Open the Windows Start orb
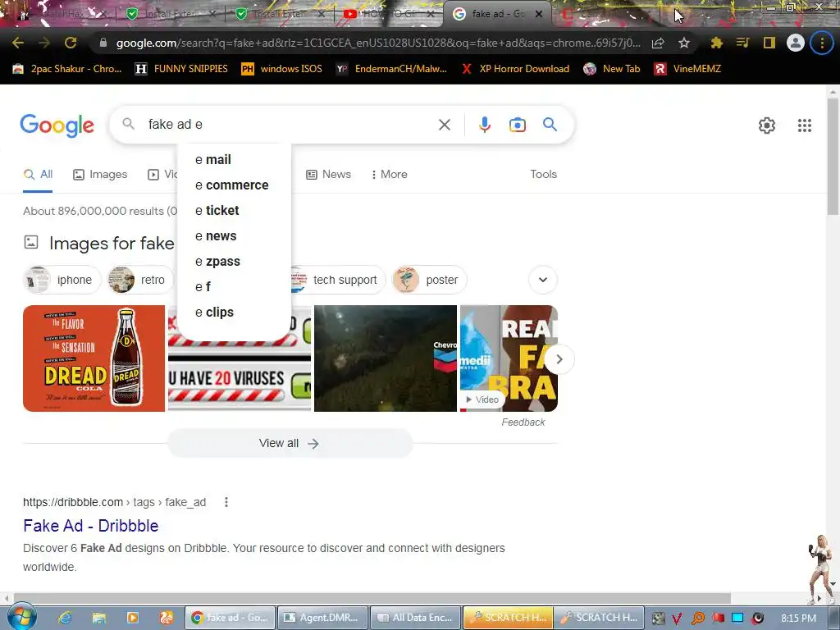This screenshot has width=840, height=630. click(x=21, y=617)
